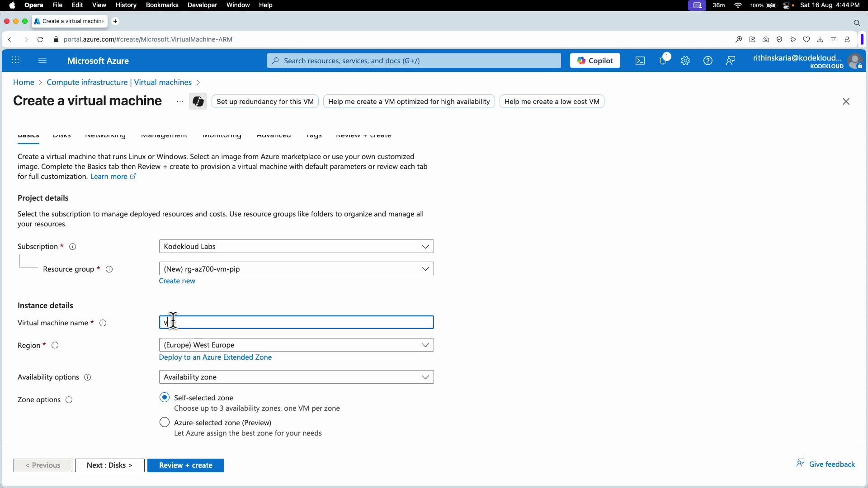The height and width of the screenshot is (488, 868).
Task: Show info tooltip for Resource group
Action: (x=109, y=269)
